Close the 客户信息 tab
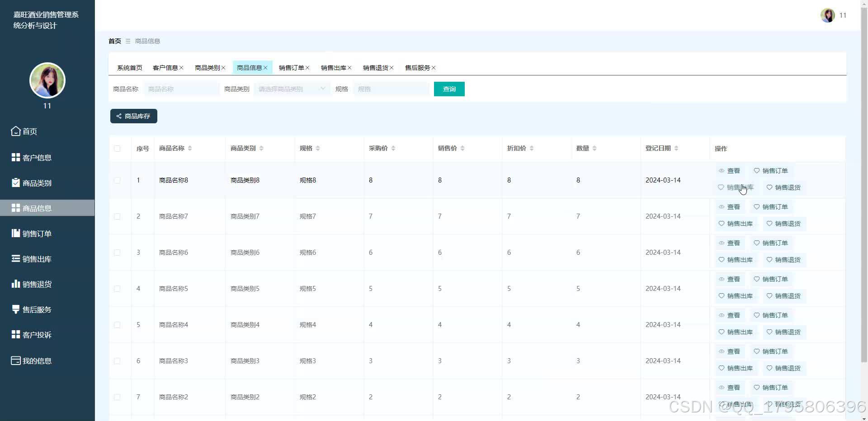This screenshot has width=868, height=421. tap(181, 68)
